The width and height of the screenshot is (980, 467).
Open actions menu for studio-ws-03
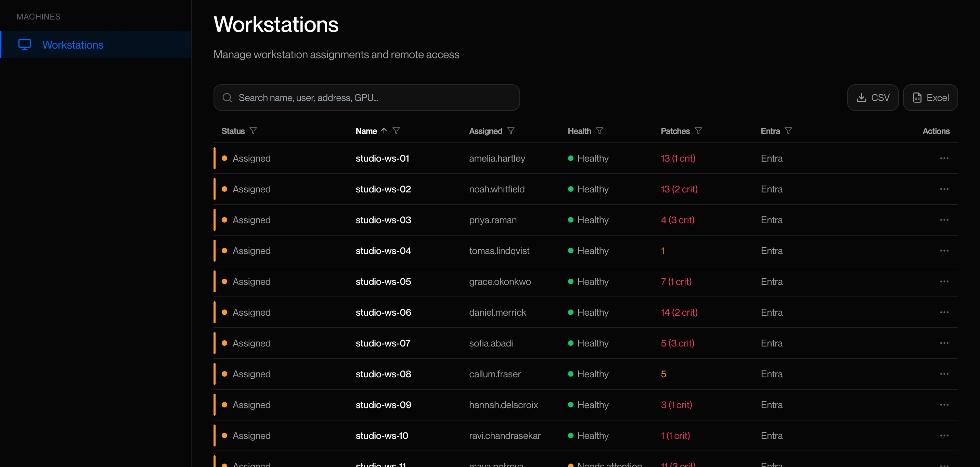click(x=944, y=220)
